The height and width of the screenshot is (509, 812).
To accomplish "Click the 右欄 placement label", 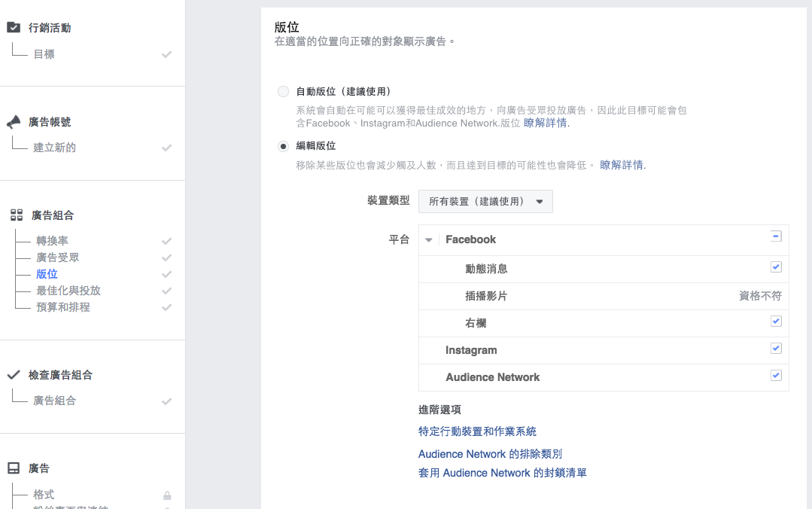I will [x=476, y=323].
